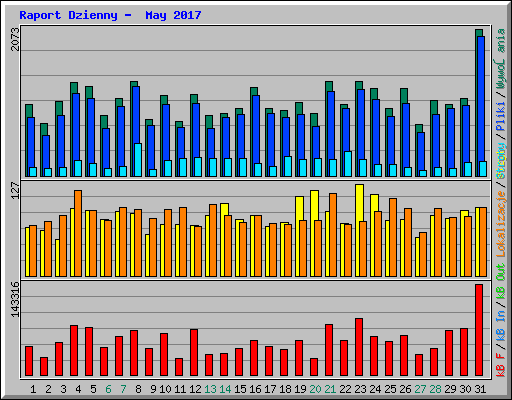Click the x-axis label for day 5

[x=93, y=389]
